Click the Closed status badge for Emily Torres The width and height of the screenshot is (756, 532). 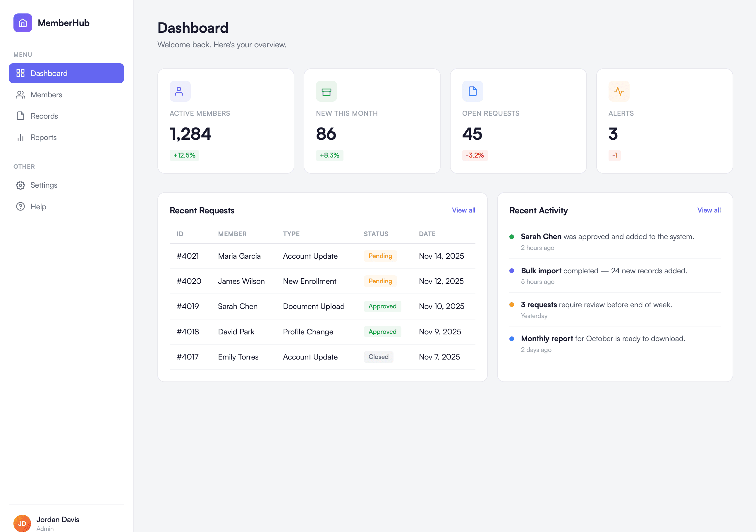378,357
